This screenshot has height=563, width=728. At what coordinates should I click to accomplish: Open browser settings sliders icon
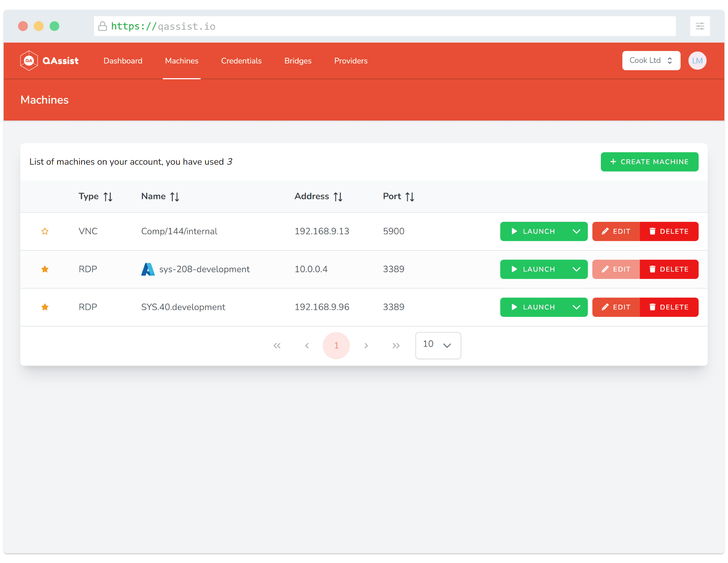pyautogui.click(x=700, y=26)
